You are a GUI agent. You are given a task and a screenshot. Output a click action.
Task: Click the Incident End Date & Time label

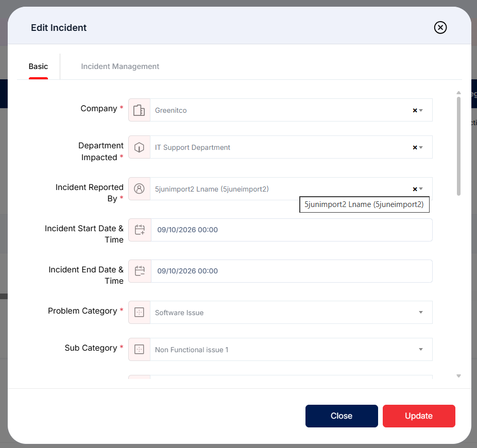point(86,275)
